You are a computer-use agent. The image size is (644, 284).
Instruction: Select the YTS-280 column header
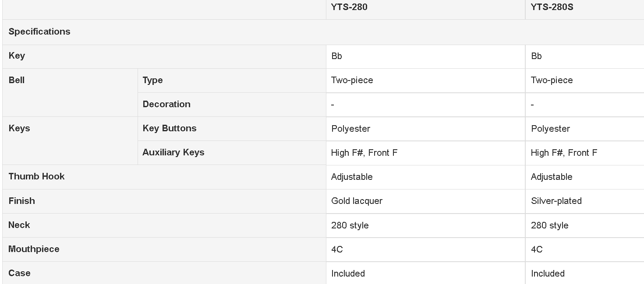pyautogui.click(x=349, y=7)
